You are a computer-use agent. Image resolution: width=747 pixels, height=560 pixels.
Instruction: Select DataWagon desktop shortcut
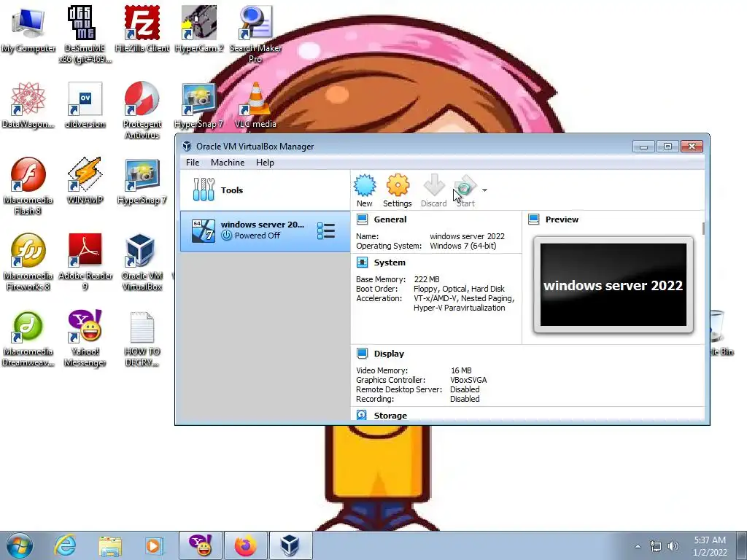[28, 105]
